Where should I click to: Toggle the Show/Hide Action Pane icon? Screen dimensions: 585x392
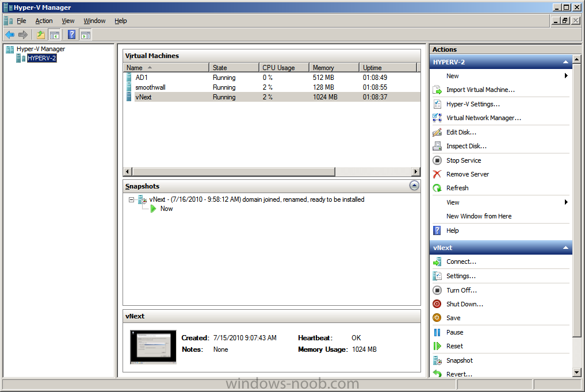click(x=86, y=35)
